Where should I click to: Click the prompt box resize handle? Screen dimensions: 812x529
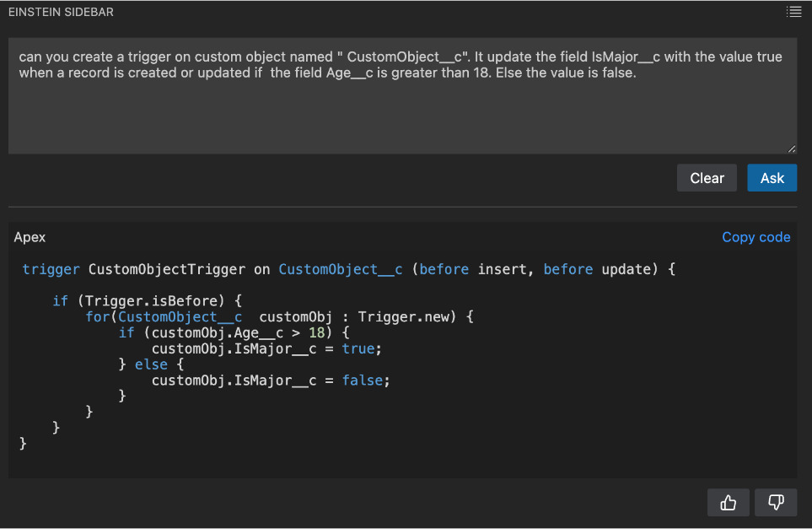[x=791, y=148]
